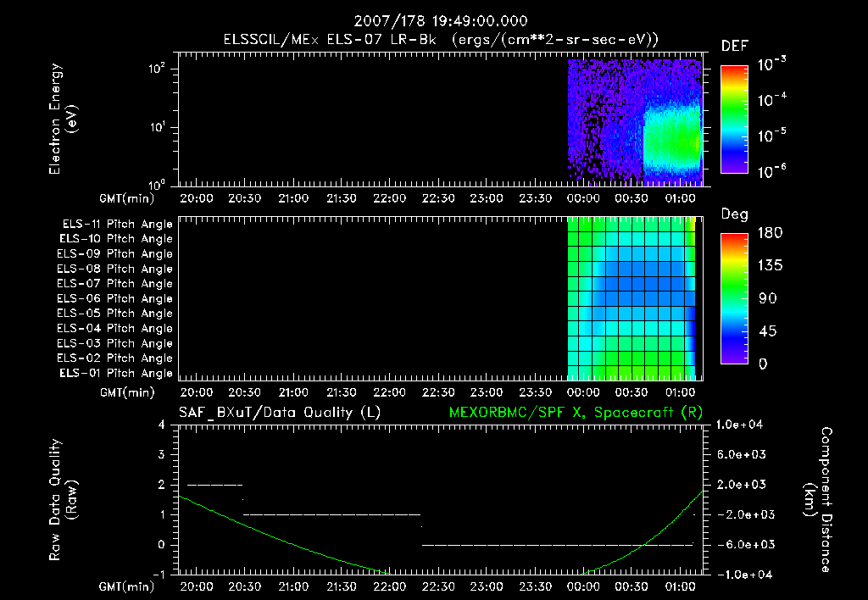Click the 22:00 tick label under the spectrogram
The image size is (868, 600).
tap(390, 198)
